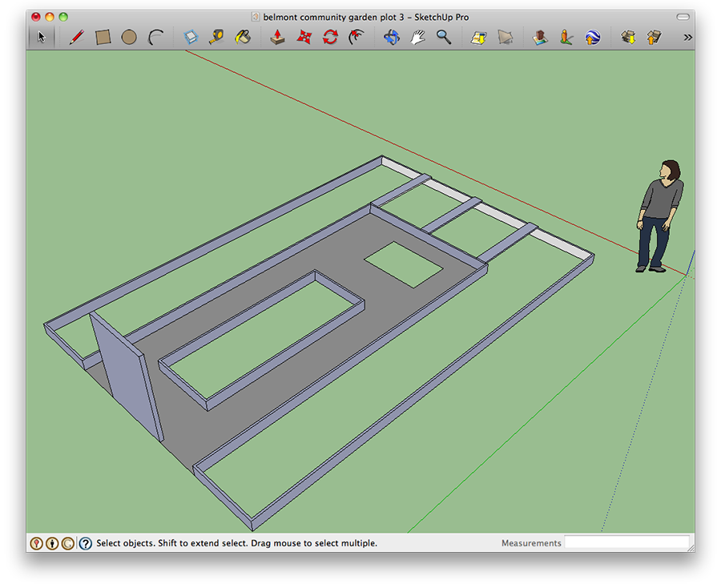The width and height of the screenshot is (721, 588).
Task: Click the Measurements input box
Action: 626,543
